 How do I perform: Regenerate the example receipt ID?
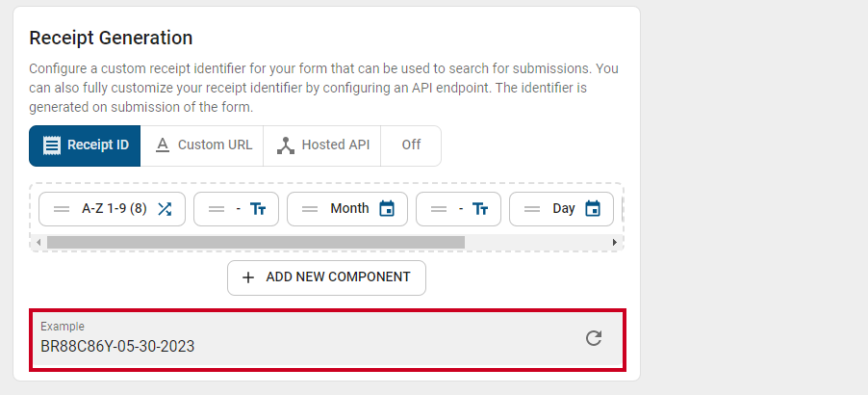[x=594, y=338]
